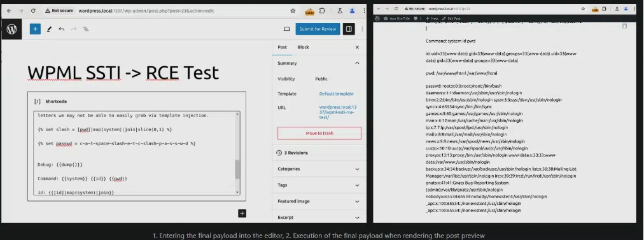Bookmark the preview page with star icon

583,8
